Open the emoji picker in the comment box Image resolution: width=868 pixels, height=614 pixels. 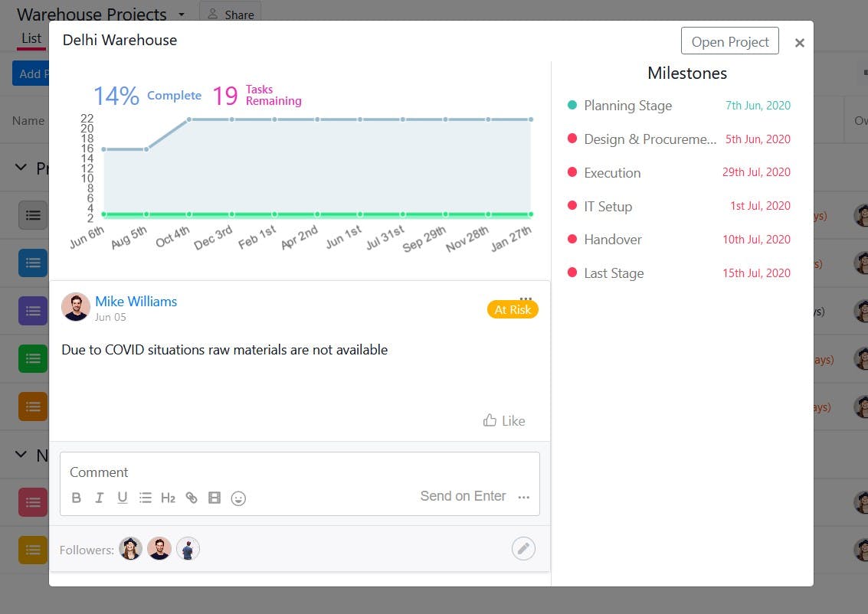pyautogui.click(x=238, y=498)
